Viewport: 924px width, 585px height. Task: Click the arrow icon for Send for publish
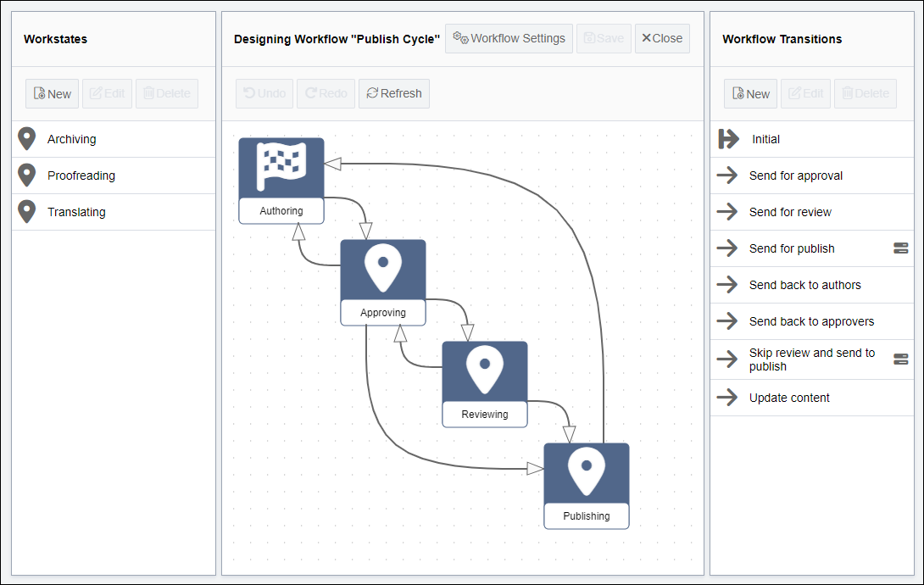pos(727,248)
